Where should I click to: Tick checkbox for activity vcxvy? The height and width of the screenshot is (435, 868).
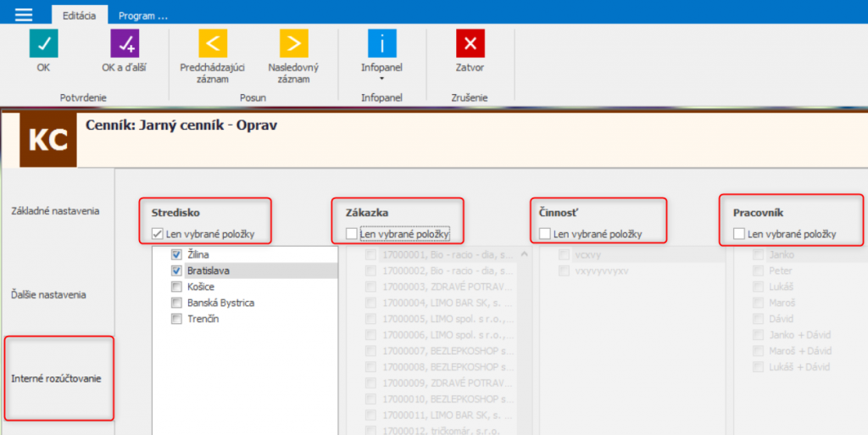[564, 254]
